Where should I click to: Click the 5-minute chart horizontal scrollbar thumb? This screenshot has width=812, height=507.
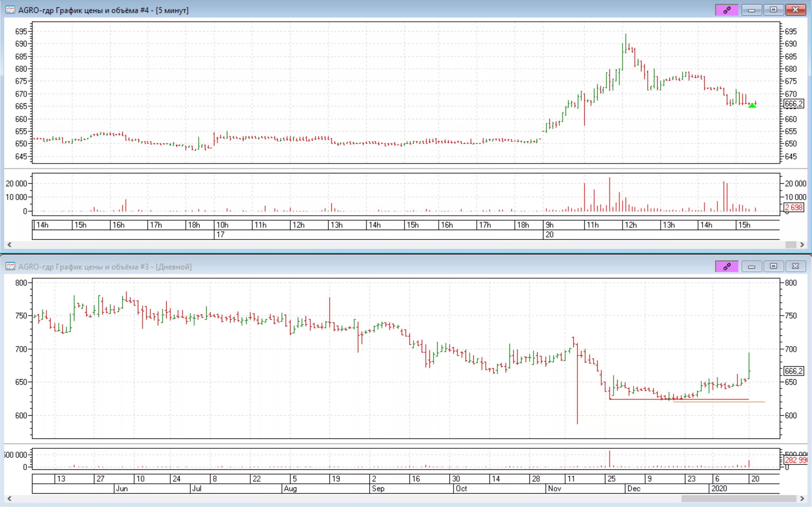[790, 245]
